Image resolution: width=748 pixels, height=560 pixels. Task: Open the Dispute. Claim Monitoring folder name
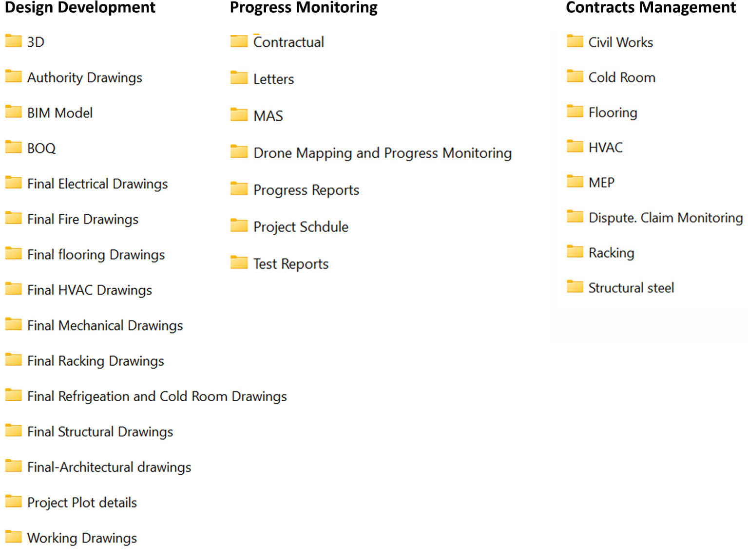[665, 218]
